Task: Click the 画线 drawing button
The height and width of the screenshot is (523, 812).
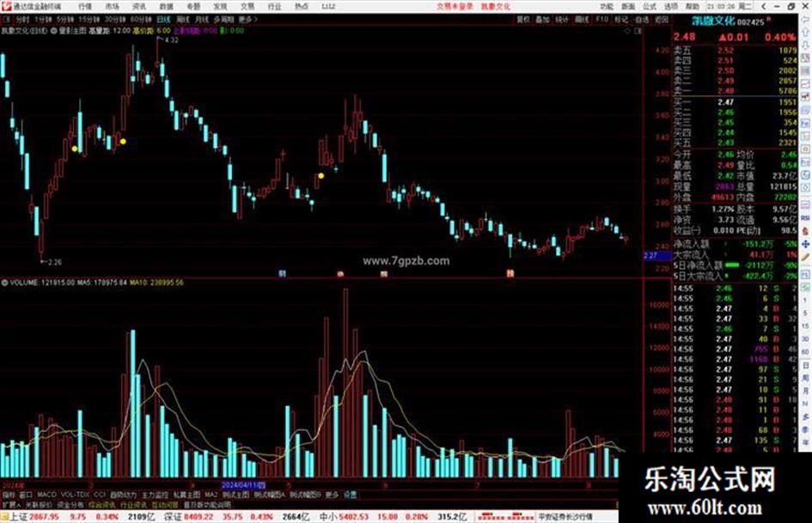Action: point(582,19)
